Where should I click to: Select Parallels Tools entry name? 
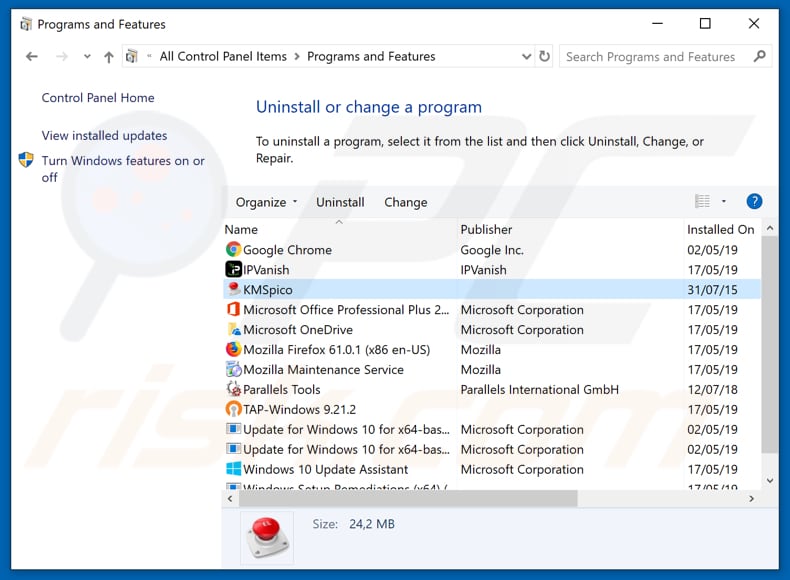coord(282,390)
